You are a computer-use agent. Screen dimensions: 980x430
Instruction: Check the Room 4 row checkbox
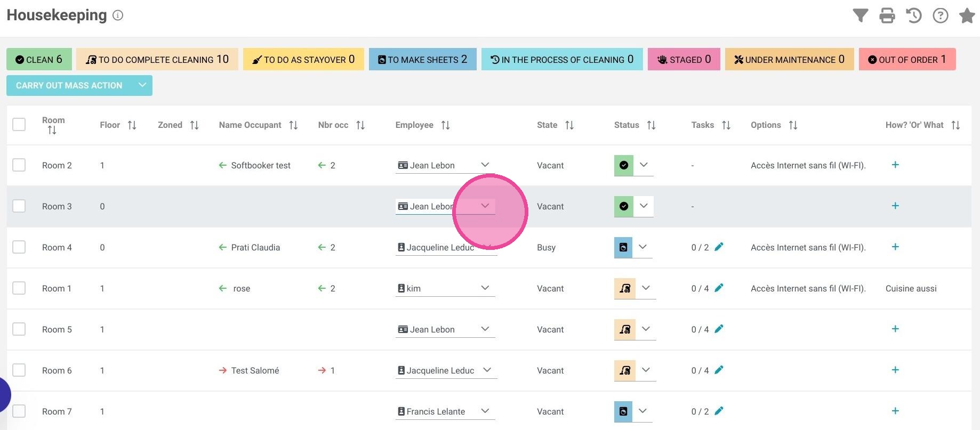tap(19, 247)
